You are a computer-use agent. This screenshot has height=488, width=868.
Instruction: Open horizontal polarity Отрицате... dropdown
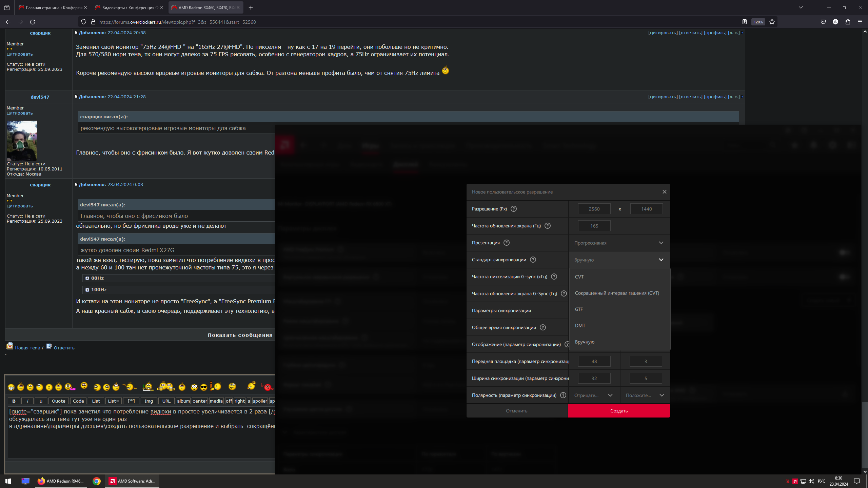[593, 395]
